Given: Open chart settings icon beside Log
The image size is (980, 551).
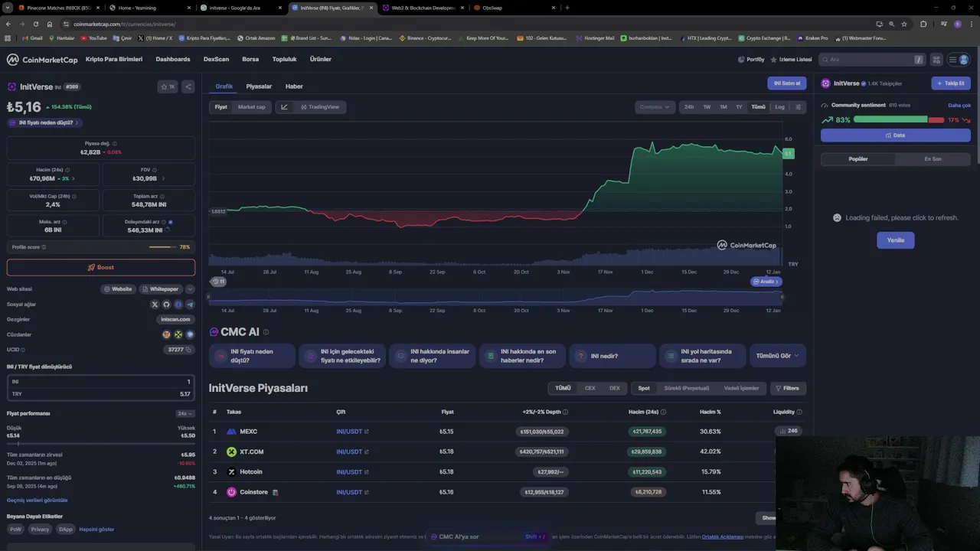Looking at the screenshot, I should click(x=798, y=107).
